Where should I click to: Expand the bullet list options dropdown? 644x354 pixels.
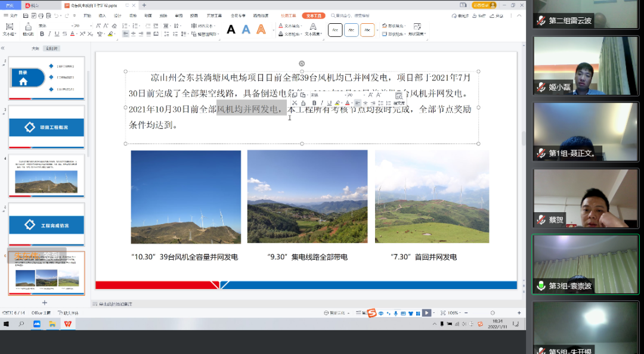tap(130, 26)
